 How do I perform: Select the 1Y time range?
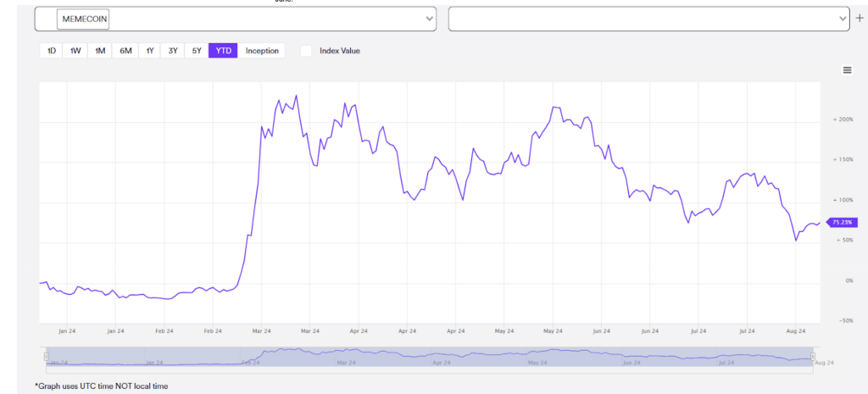tap(150, 51)
